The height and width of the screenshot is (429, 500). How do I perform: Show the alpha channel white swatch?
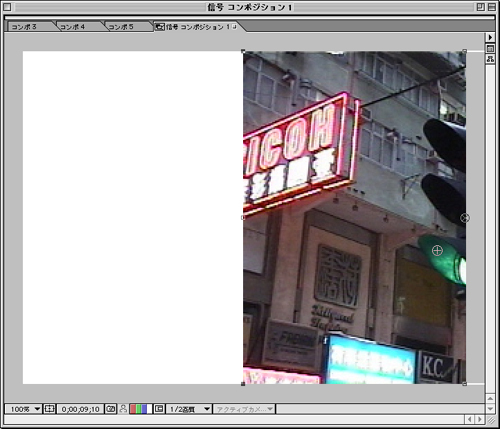[x=149, y=409]
